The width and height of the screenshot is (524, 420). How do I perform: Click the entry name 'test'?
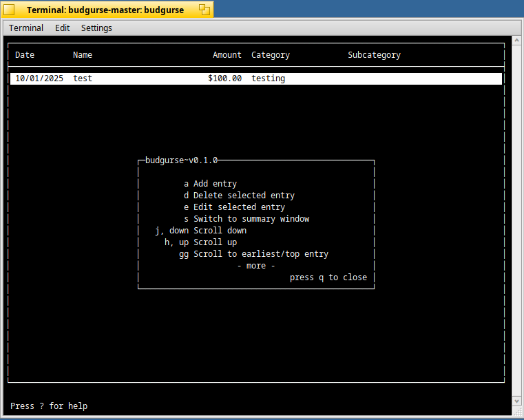pyautogui.click(x=83, y=78)
